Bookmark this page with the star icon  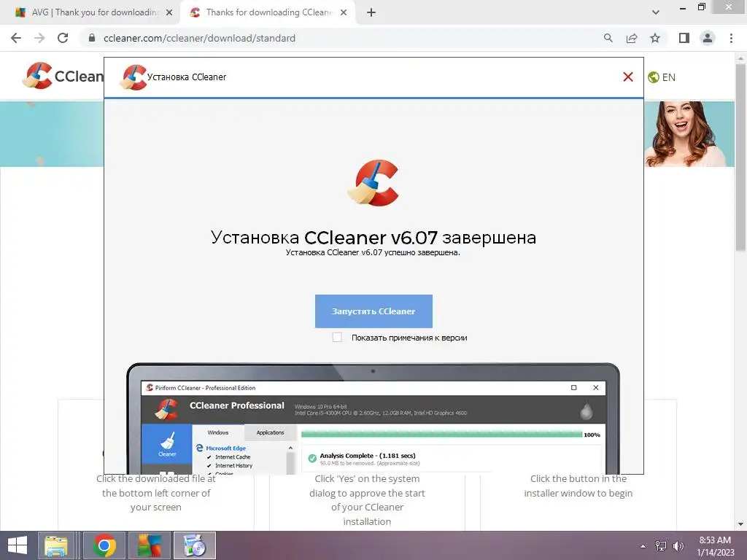(655, 38)
